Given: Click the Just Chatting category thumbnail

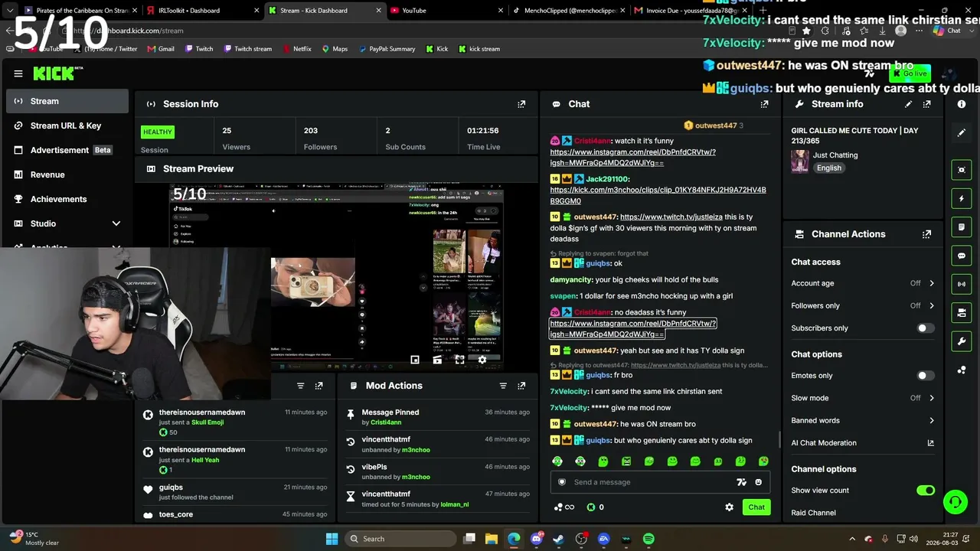Looking at the screenshot, I should tap(800, 161).
